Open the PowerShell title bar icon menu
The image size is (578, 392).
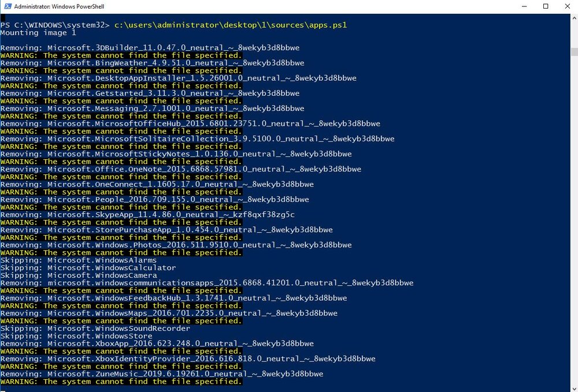[x=8, y=6]
